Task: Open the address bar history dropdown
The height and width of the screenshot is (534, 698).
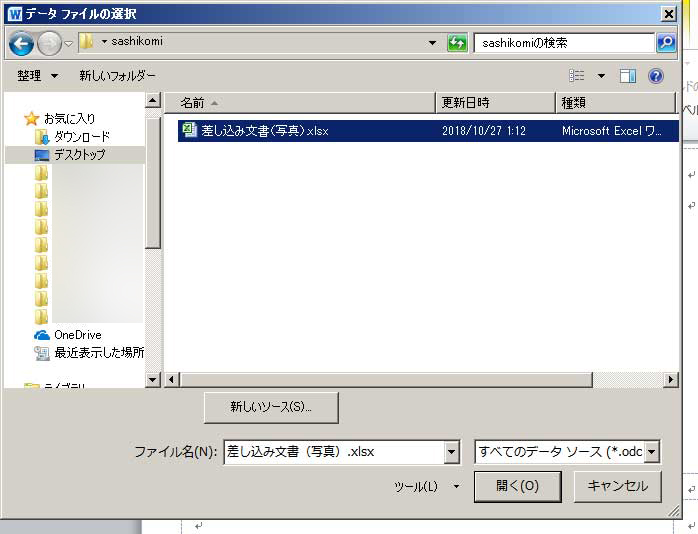Action: pos(432,43)
